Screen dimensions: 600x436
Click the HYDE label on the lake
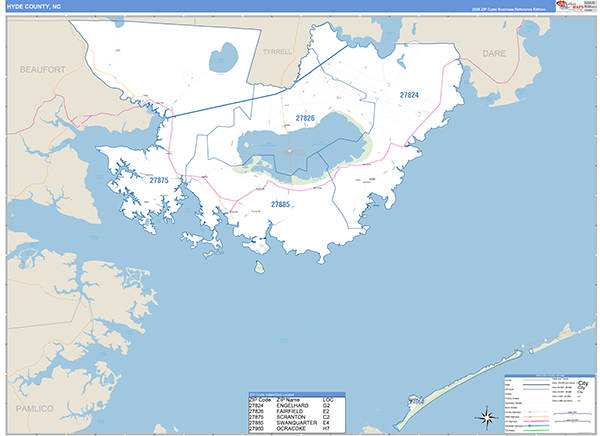(x=294, y=153)
